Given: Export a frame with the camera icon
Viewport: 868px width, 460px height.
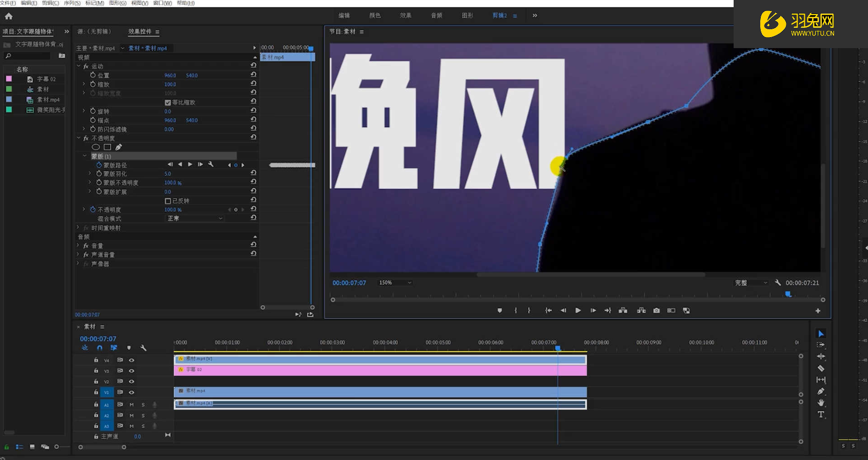Looking at the screenshot, I should (x=656, y=310).
